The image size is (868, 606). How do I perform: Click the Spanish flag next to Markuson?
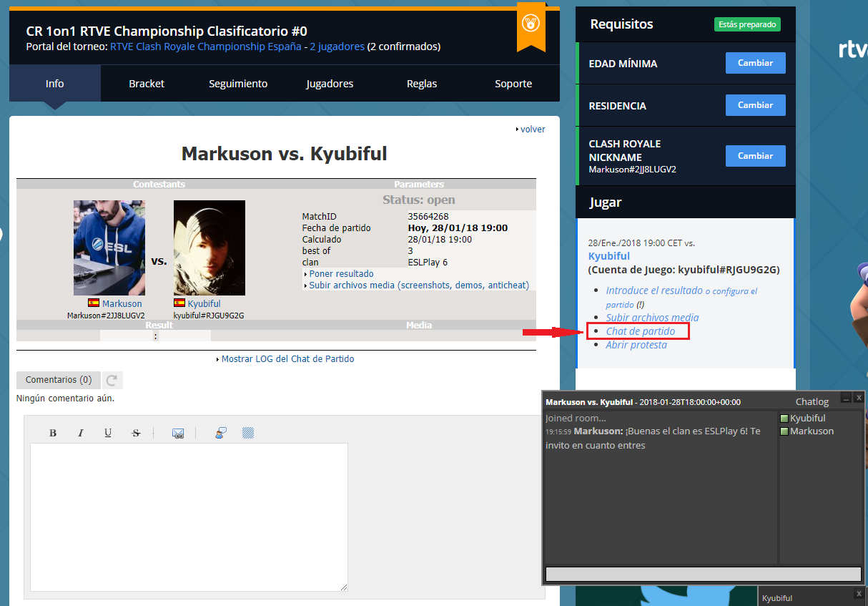point(94,303)
